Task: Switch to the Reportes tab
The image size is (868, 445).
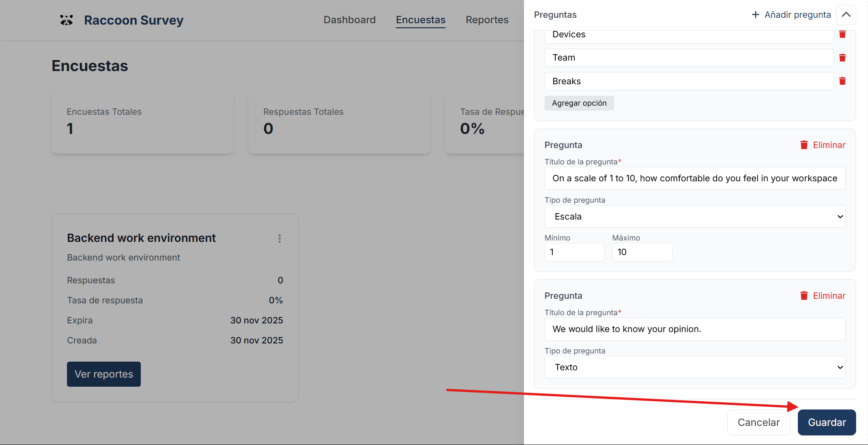Action: pyautogui.click(x=487, y=20)
